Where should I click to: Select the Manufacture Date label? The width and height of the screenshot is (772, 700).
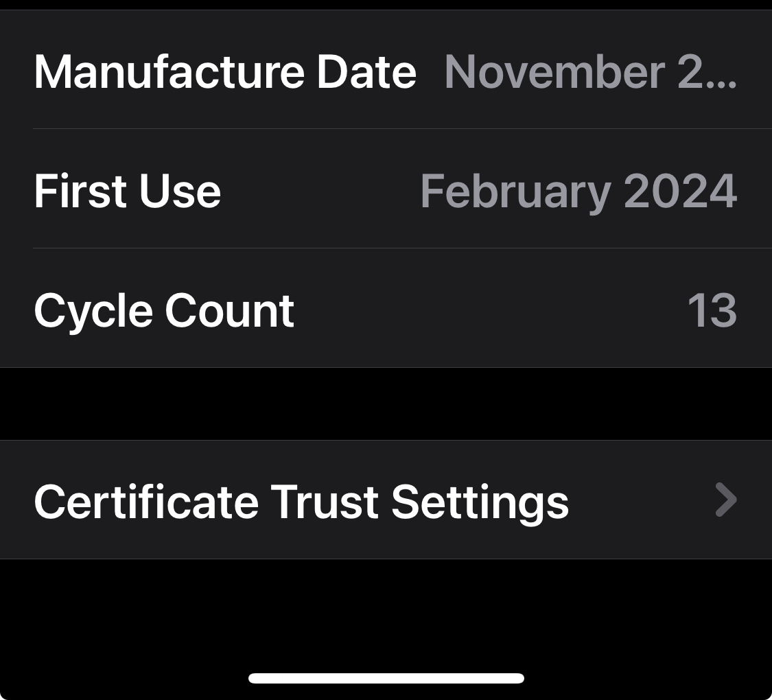(x=225, y=71)
